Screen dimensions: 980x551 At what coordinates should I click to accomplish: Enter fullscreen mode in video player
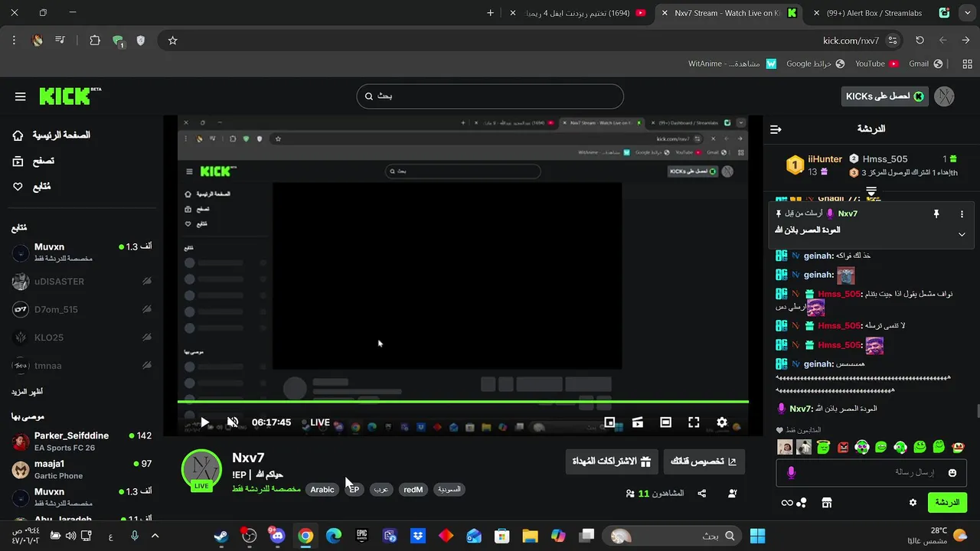[694, 422]
